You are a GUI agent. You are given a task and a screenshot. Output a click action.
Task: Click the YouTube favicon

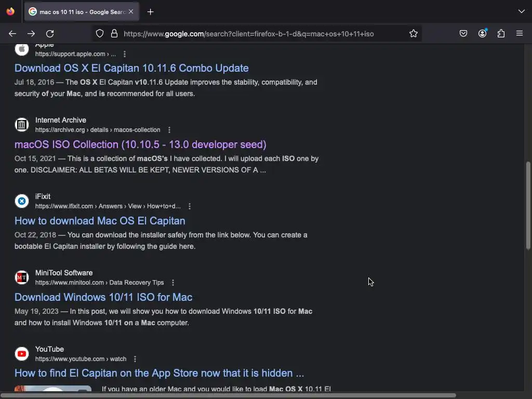pyautogui.click(x=22, y=353)
